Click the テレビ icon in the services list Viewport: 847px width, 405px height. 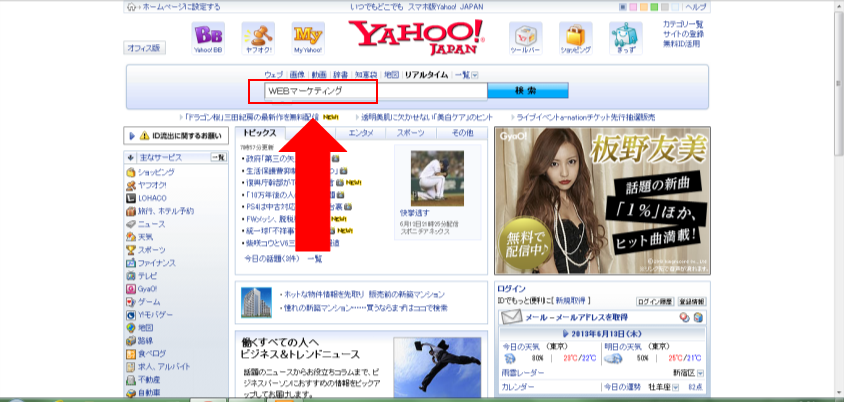click(130, 276)
